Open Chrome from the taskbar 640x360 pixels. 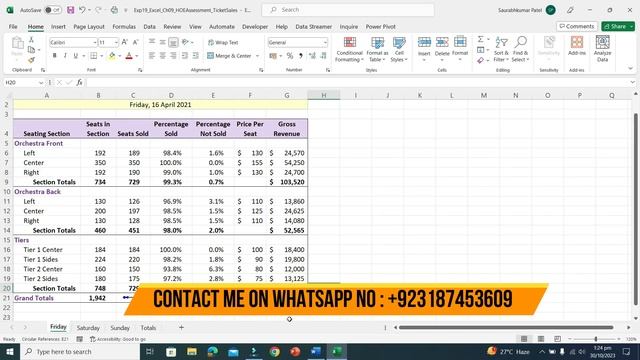coord(275,351)
